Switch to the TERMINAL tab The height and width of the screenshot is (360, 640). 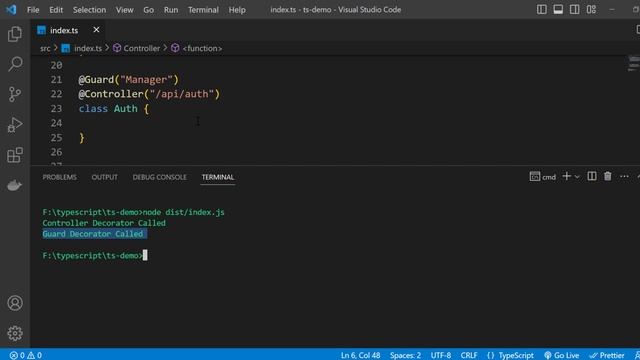click(x=218, y=177)
